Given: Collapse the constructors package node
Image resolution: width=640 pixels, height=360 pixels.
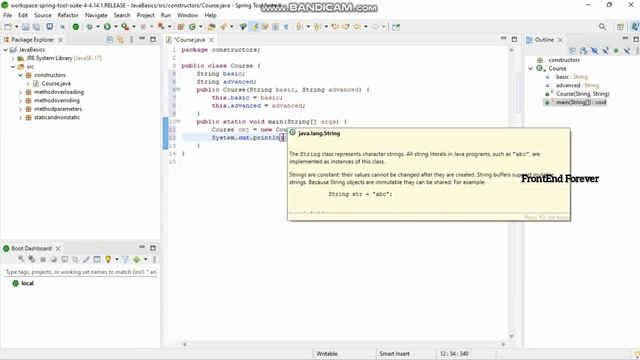Looking at the screenshot, I should click(x=20, y=75).
